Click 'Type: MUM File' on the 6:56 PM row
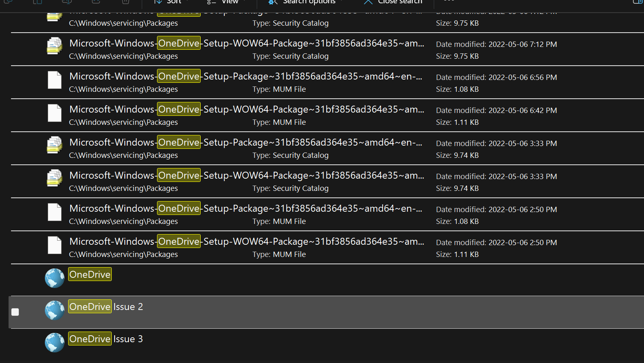This screenshot has height=363, width=644. pos(279,89)
